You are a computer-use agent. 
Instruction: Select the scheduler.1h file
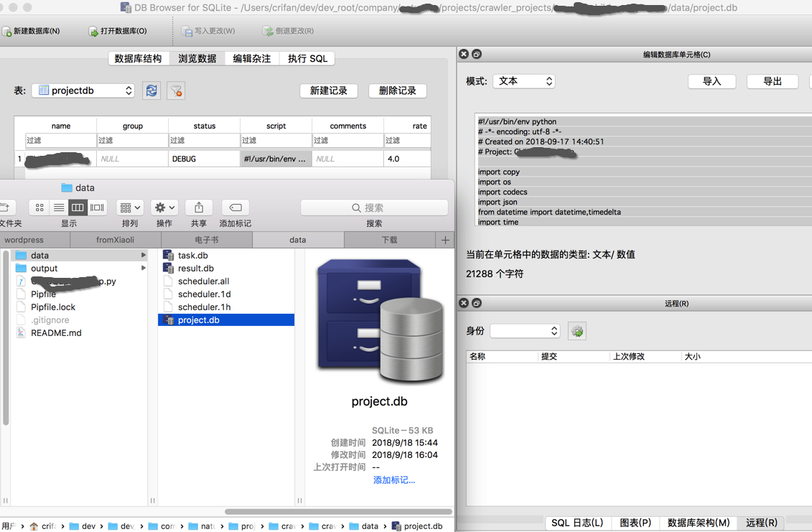click(x=225, y=307)
